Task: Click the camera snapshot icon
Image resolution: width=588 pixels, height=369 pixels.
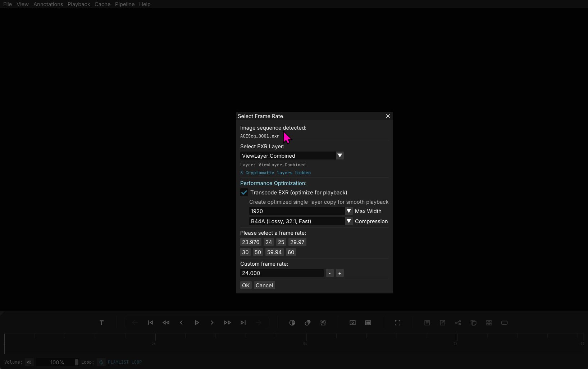Action: tap(352, 323)
